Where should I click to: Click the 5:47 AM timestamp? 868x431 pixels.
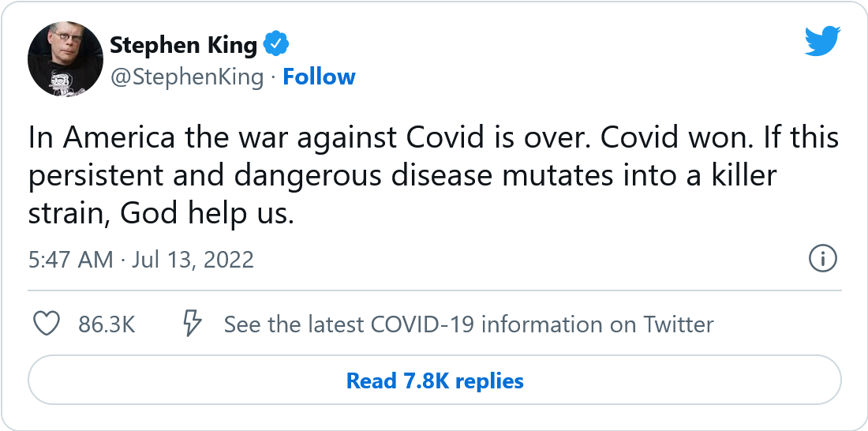[x=71, y=260]
